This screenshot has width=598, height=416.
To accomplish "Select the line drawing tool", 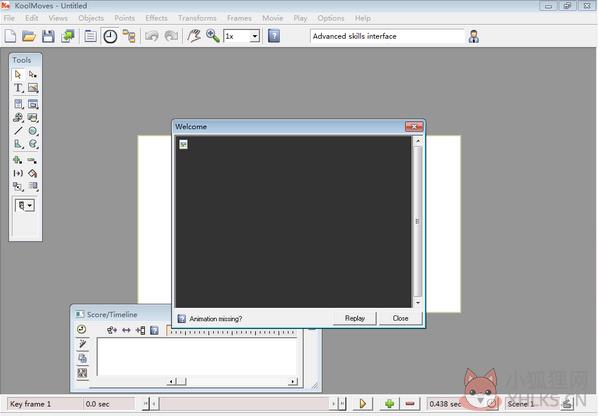I will pyautogui.click(x=18, y=131).
